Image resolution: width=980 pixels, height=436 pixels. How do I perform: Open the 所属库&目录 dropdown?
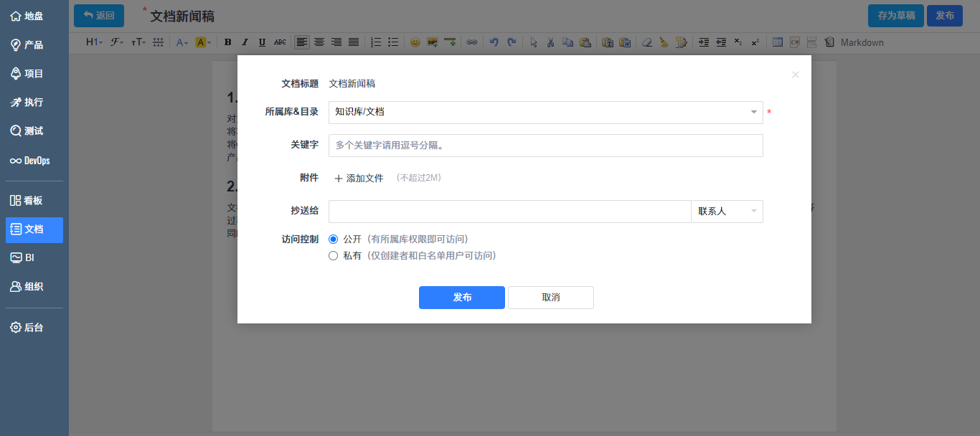[544, 112]
